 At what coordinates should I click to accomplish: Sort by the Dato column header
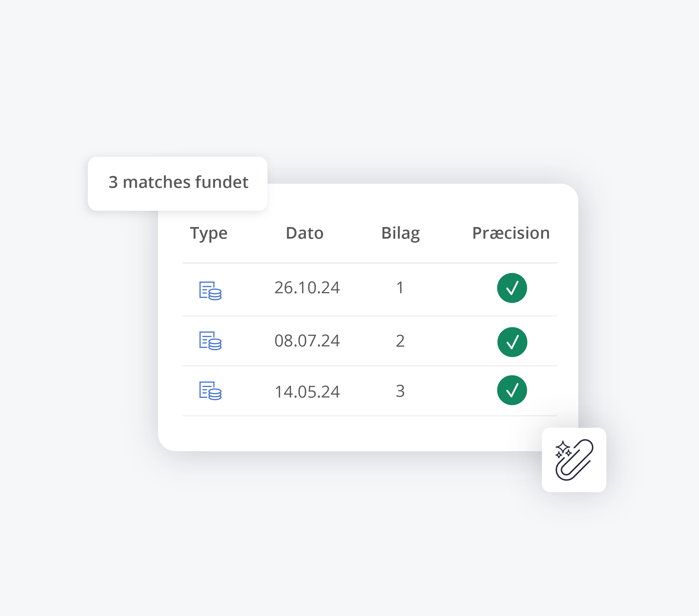pos(305,233)
